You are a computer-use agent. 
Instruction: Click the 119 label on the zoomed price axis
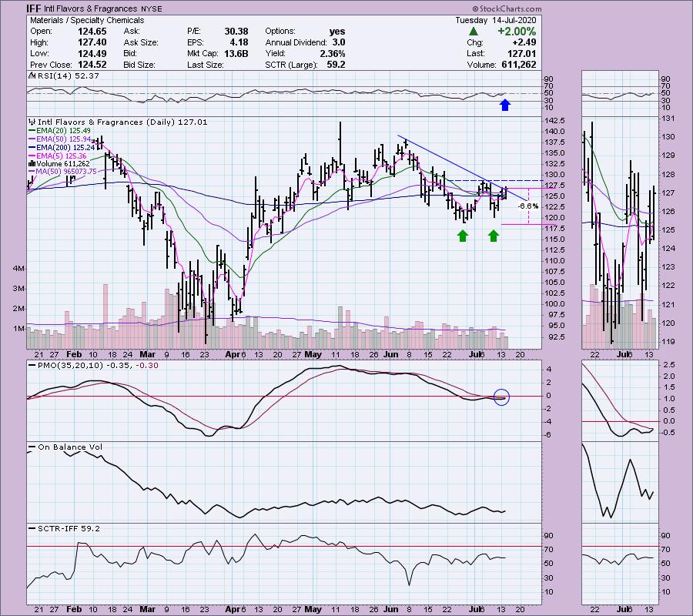[668, 342]
